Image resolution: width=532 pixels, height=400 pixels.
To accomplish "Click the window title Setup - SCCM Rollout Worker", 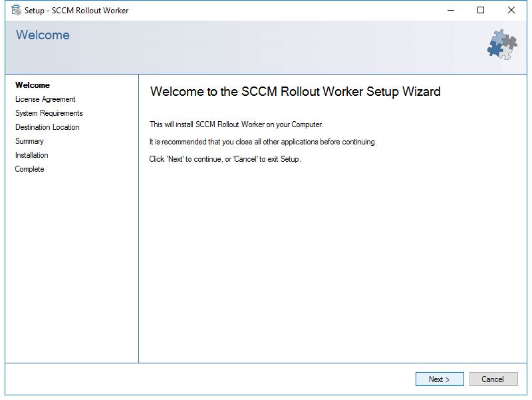I will [x=76, y=11].
